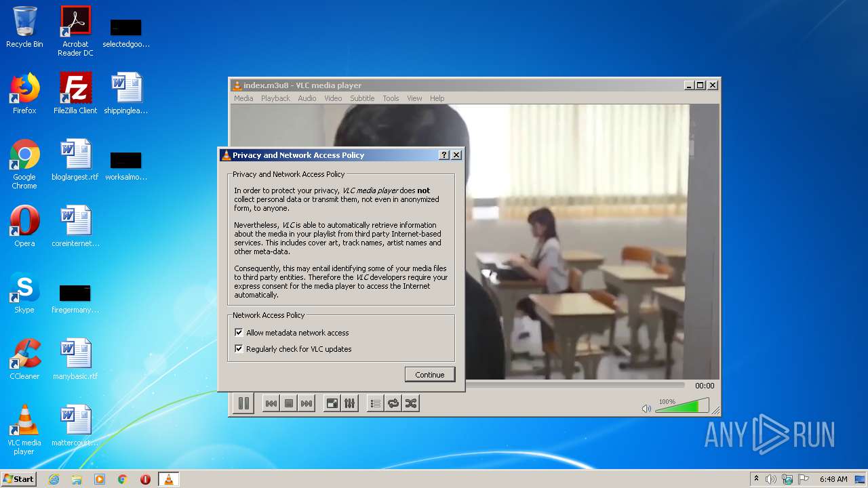Select coreinternet... document icon
Image resolution: width=868 pixels, height=488 pixels.
(75, 226)
